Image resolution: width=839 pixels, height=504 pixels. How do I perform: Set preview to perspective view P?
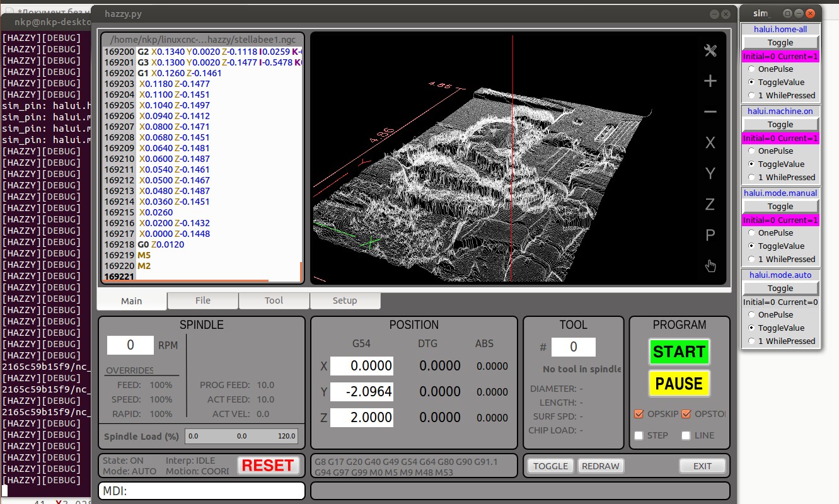point(710,235)
